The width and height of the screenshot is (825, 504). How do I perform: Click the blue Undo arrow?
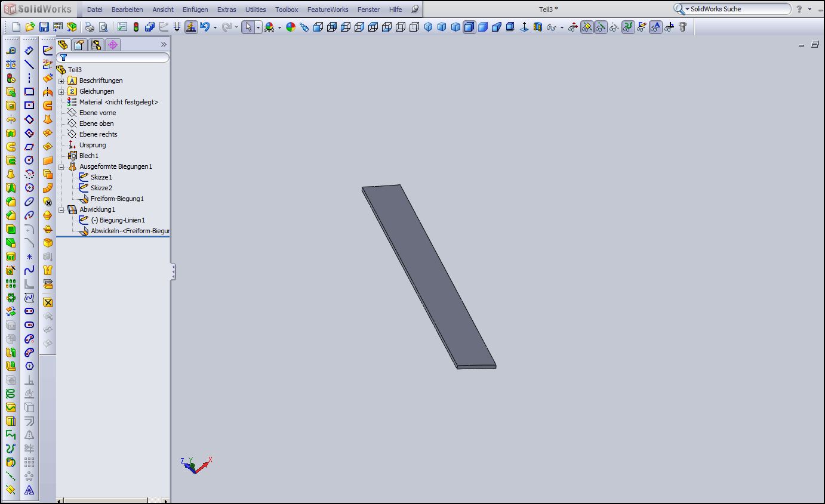205,27
